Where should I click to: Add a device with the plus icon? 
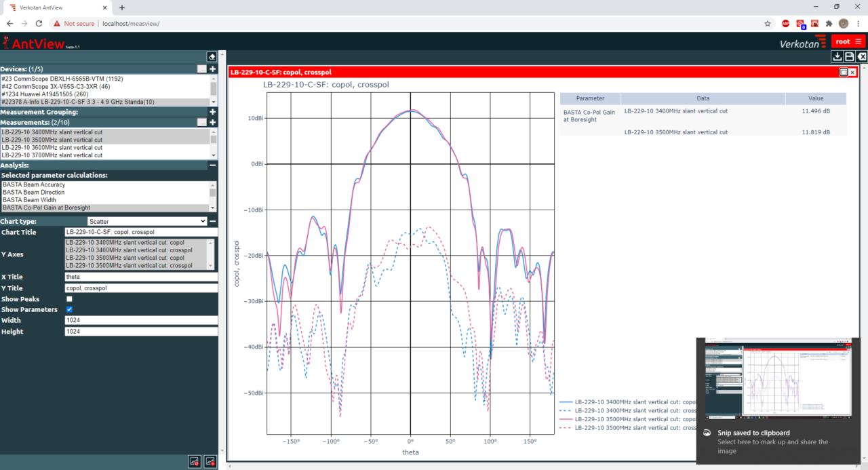click(212, 68)
